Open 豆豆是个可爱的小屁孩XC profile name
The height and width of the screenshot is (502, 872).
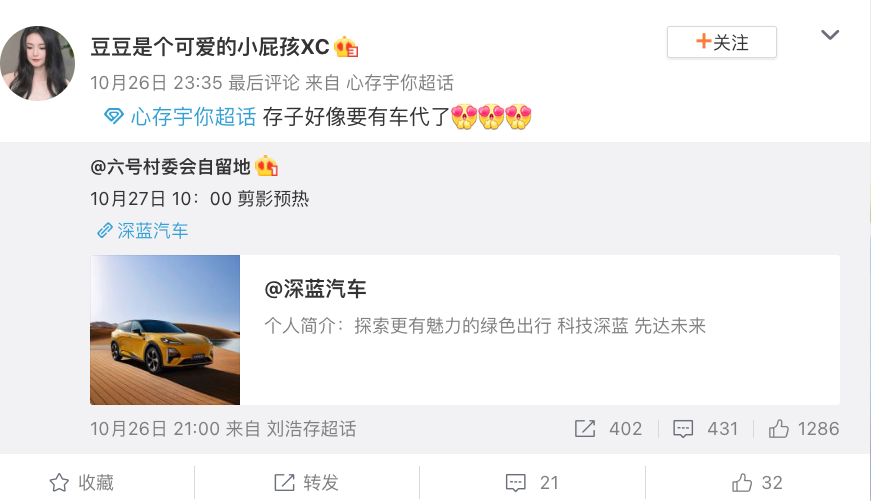(210, 47)
